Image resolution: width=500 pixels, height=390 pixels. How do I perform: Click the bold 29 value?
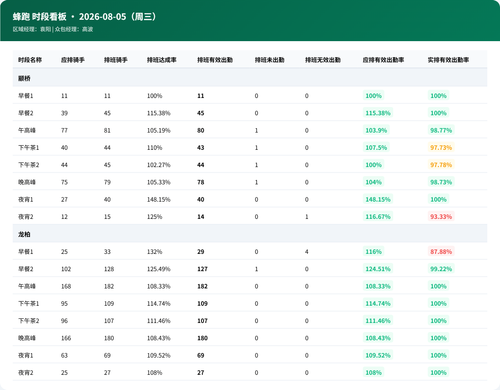[x=201, y=252]
